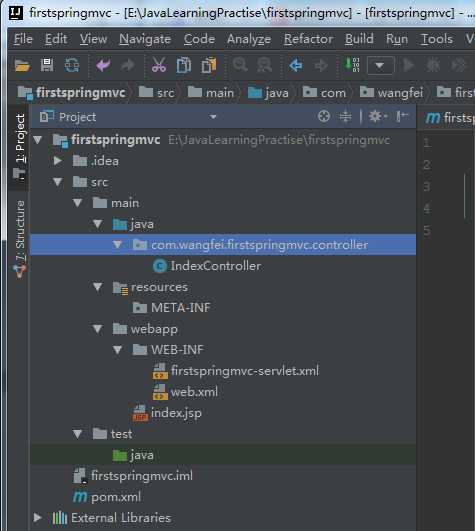The image size is (475, 531).
Task: Hide the Project tool window
Action: tap(402, 116)
